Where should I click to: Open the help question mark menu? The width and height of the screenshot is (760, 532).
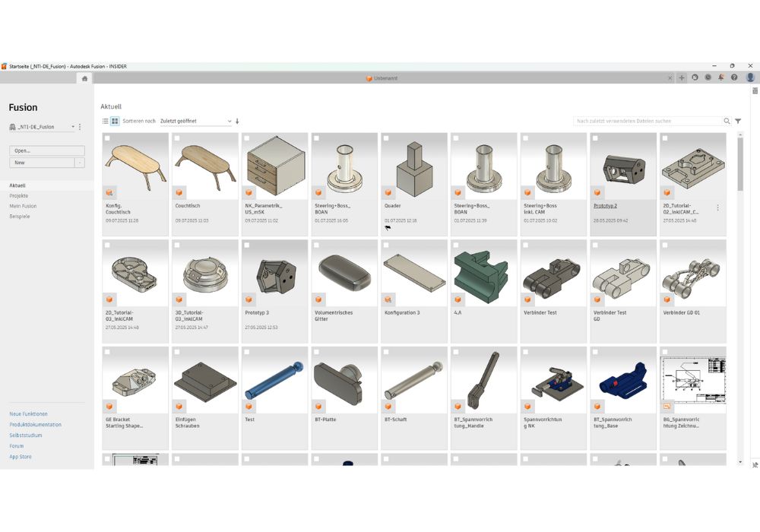click(x=734, y=78)
